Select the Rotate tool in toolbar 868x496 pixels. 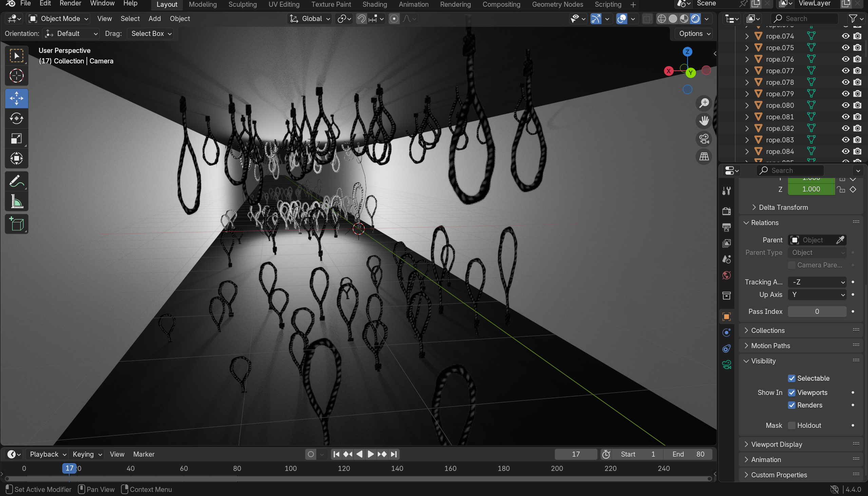click(x=16, y=118)
